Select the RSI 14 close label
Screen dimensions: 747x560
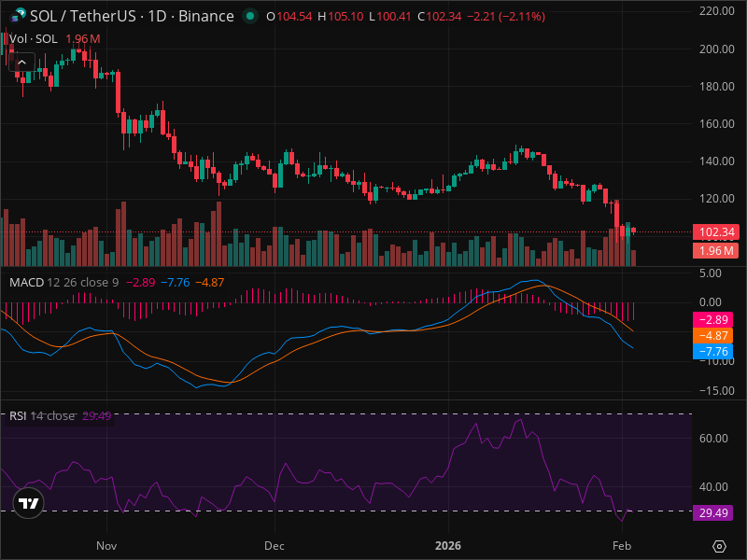42,415
